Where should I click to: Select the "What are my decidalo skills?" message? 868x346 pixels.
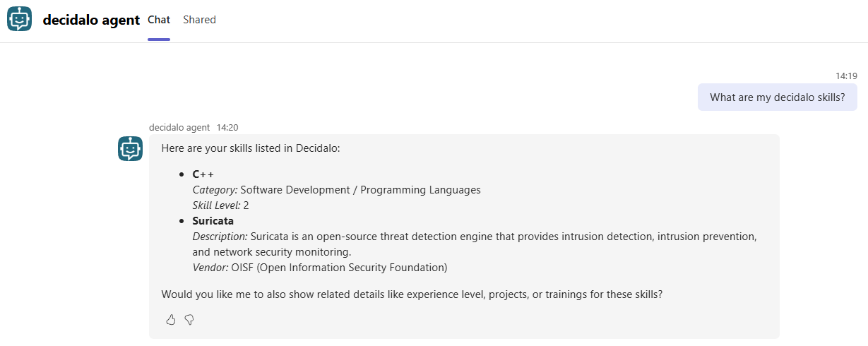(778, 97)
